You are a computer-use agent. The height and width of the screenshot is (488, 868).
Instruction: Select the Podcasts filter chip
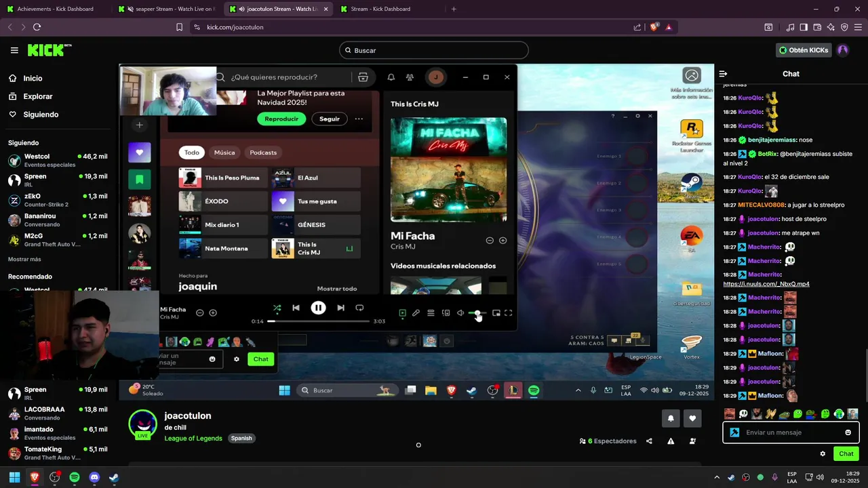tap(263, 152)
